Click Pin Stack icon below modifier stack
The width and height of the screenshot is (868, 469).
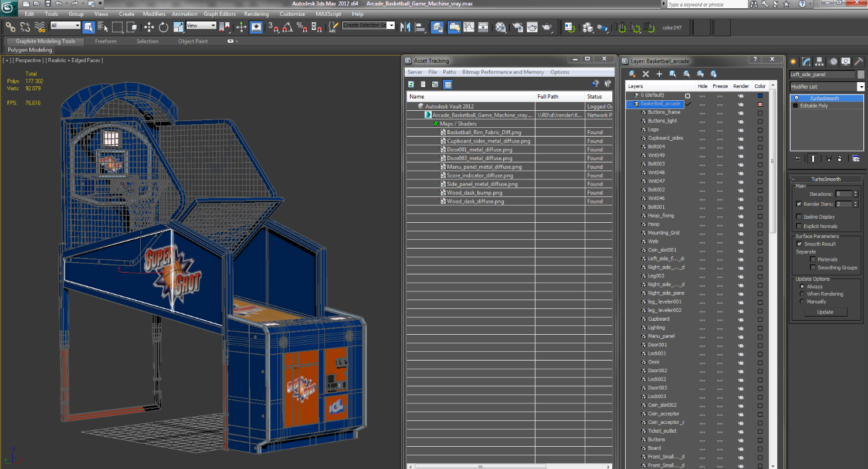pyautogui.click(x=796, y=158)
